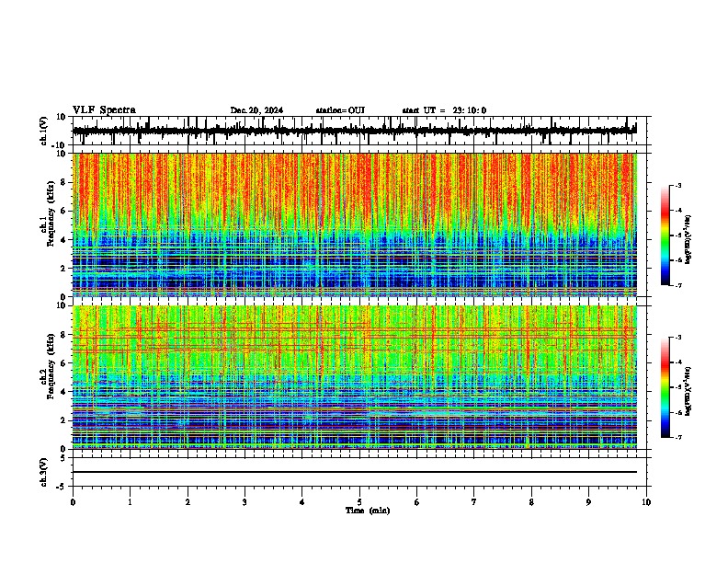
Task: Click the "4" kHz tick of ch.1 spectrogram
Action: [x=64, y=240]
